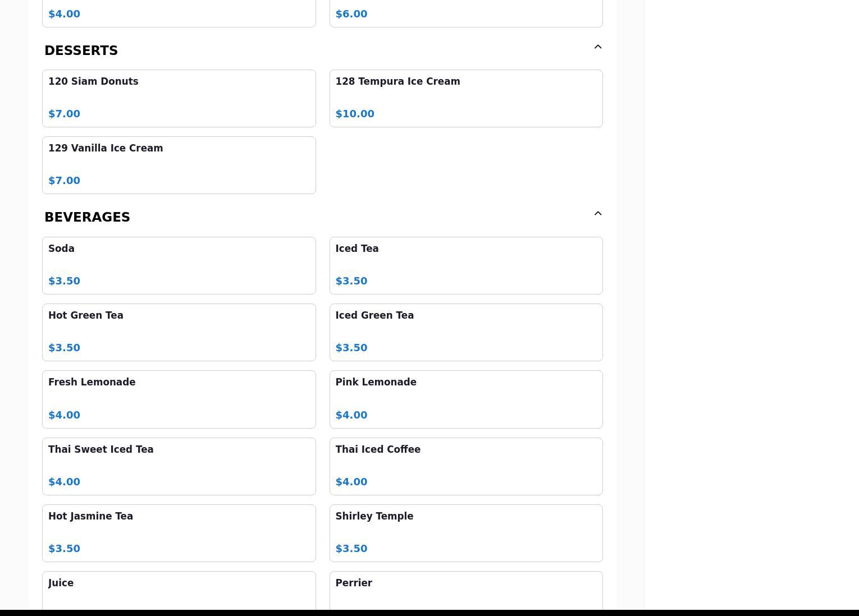Click the DESSERTS section heading
This screenshot has width=859, height=616.
pos(81,50)
